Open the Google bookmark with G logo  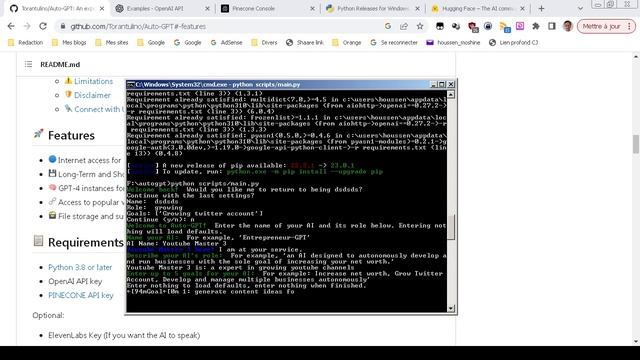tap(188, 42)
